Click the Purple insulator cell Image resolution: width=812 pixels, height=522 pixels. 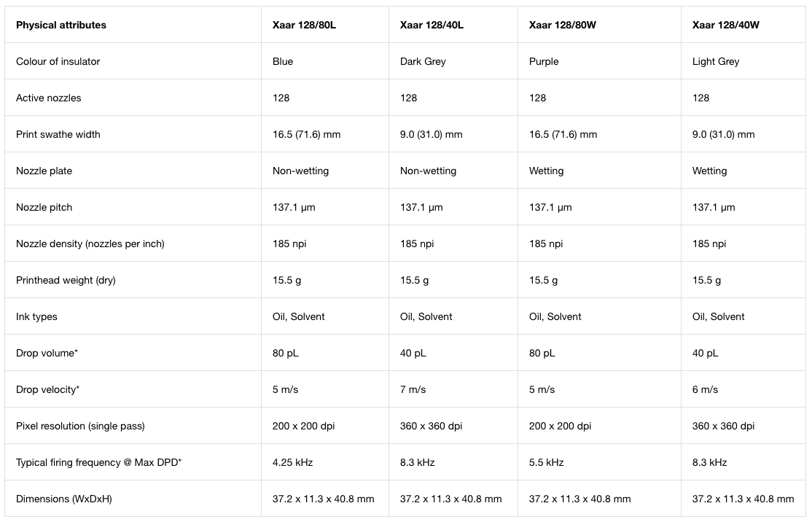pyautogui.click(x=544, y=61)
